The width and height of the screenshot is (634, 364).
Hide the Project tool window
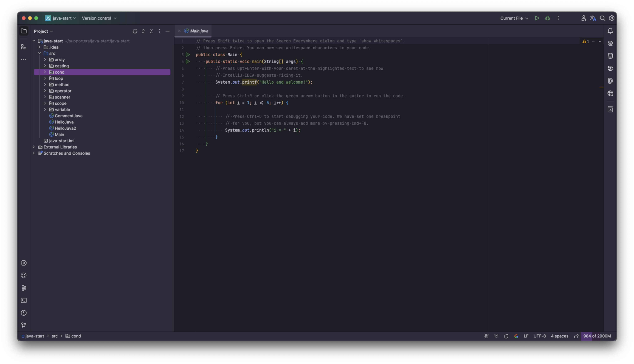point(168,31)
